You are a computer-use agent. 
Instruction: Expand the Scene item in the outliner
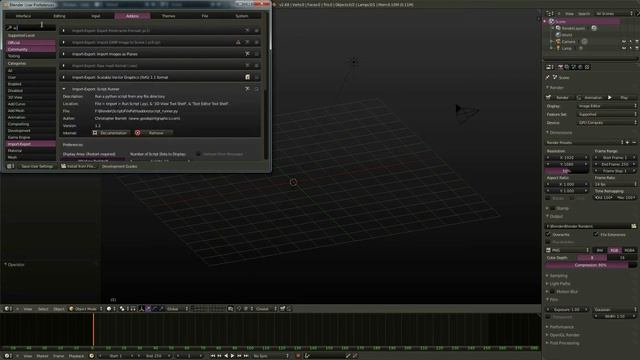[545, 21]
